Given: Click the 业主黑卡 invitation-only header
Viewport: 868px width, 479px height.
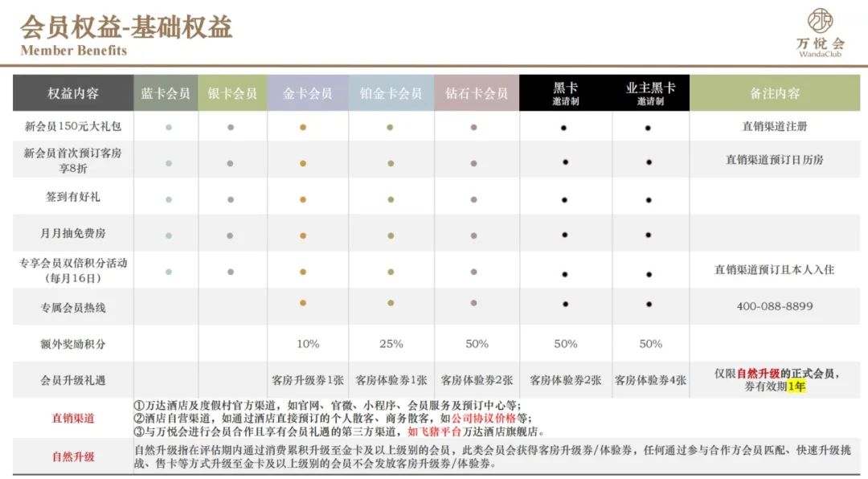Looking at the screenshot, I should coord(650,93).
